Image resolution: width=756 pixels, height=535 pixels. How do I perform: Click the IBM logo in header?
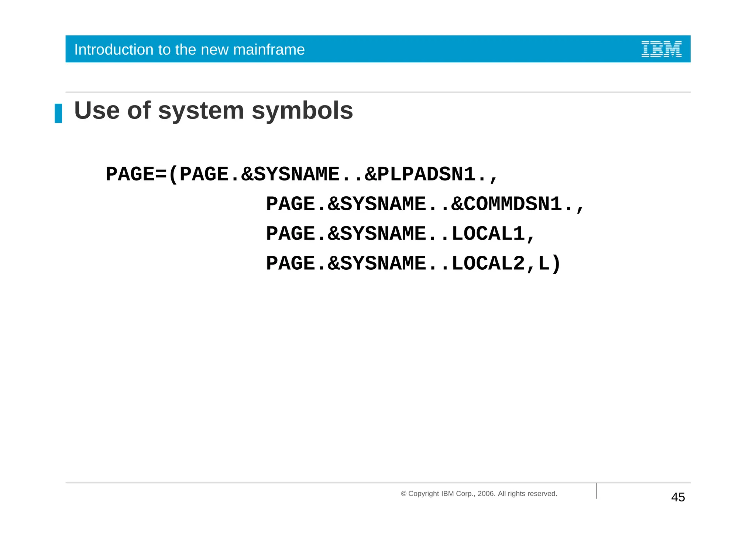(661, 49)
